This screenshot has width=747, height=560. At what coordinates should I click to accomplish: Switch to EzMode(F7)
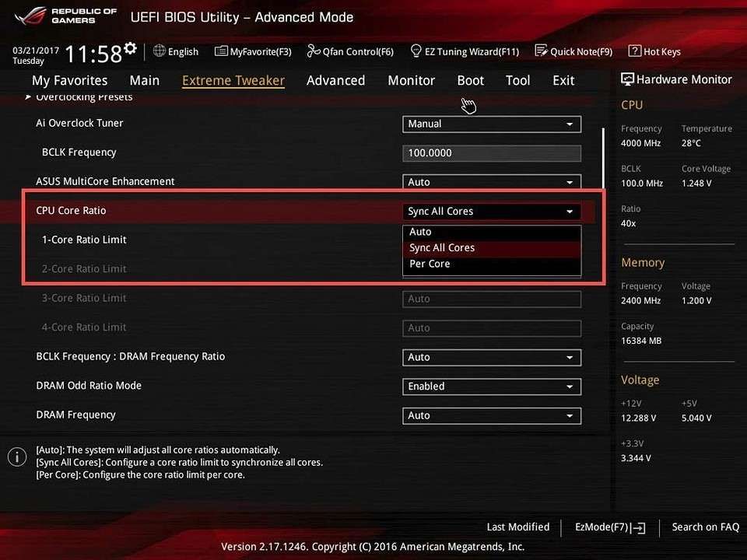610,527
